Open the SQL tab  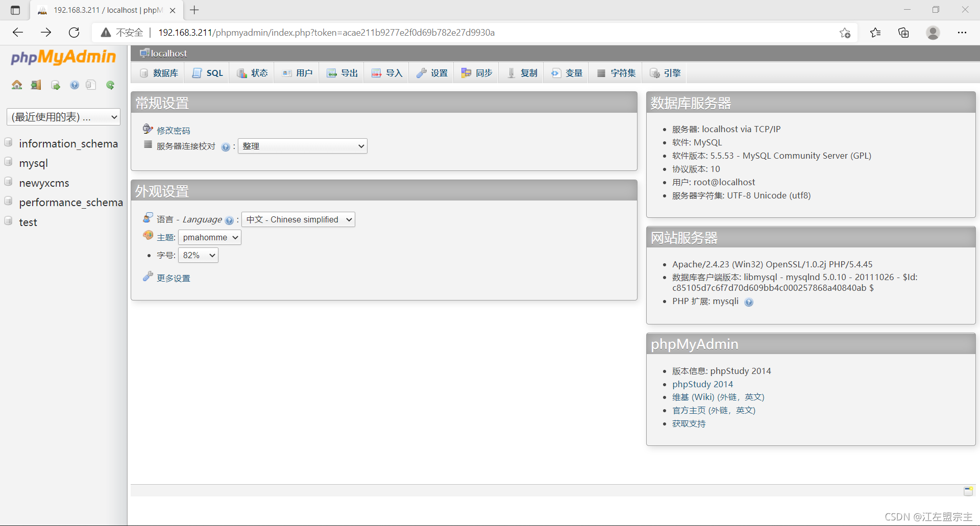pos(207,73)
